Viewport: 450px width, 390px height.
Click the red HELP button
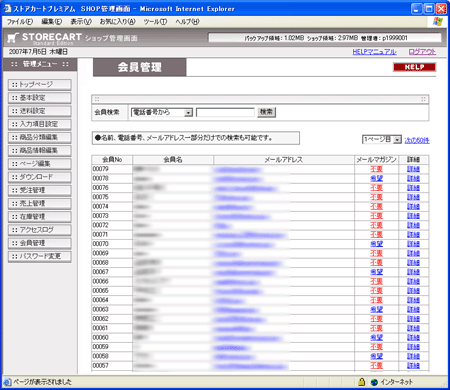pyautogui.click(x=414, y=67)
